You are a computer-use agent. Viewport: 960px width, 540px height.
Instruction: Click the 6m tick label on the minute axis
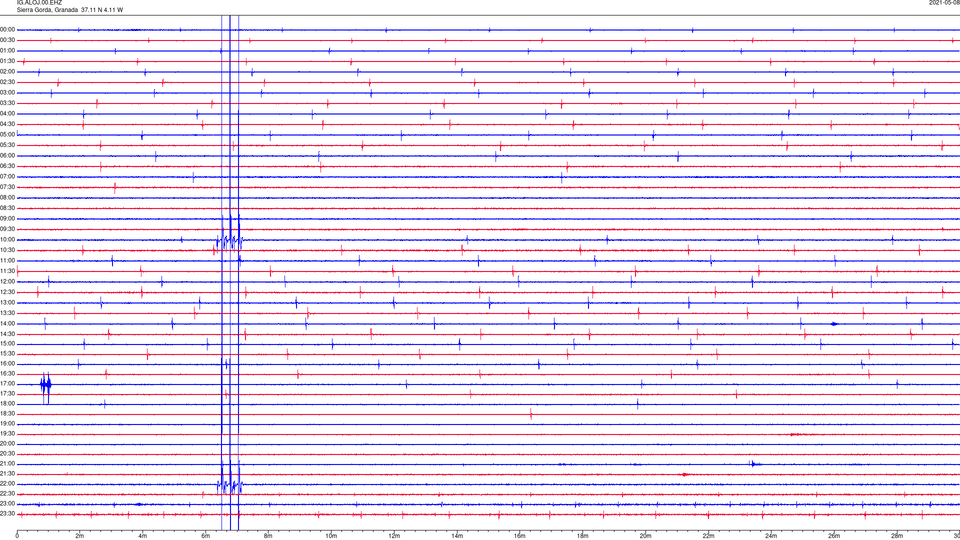coord(205,536)
